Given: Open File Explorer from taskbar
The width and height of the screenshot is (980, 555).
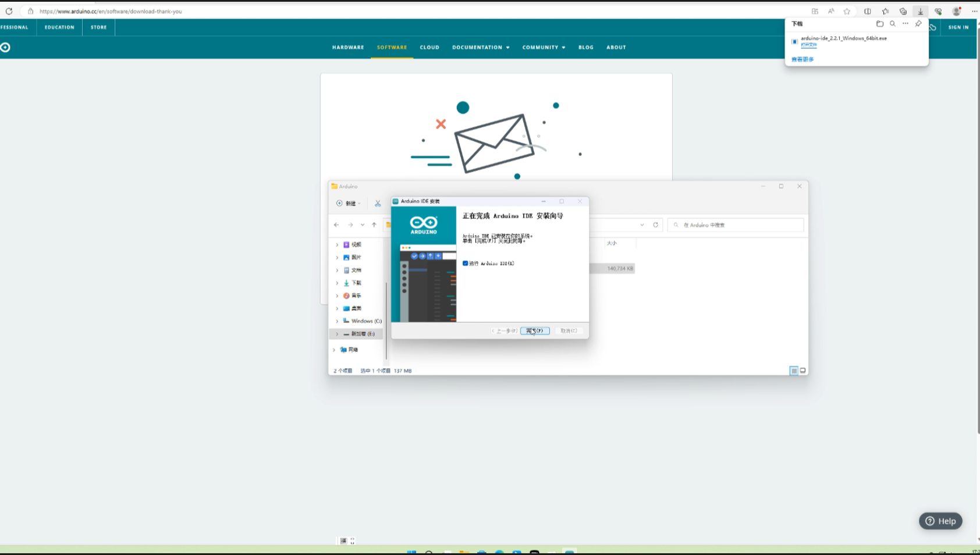Looking at the screenshot, I should pyautogui.click(x=464, y=552).
